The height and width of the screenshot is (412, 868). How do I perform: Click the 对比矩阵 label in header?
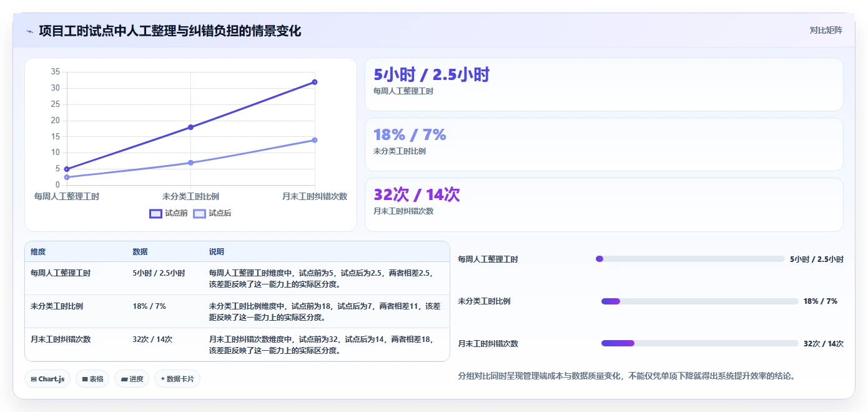(x=826, y=30)
